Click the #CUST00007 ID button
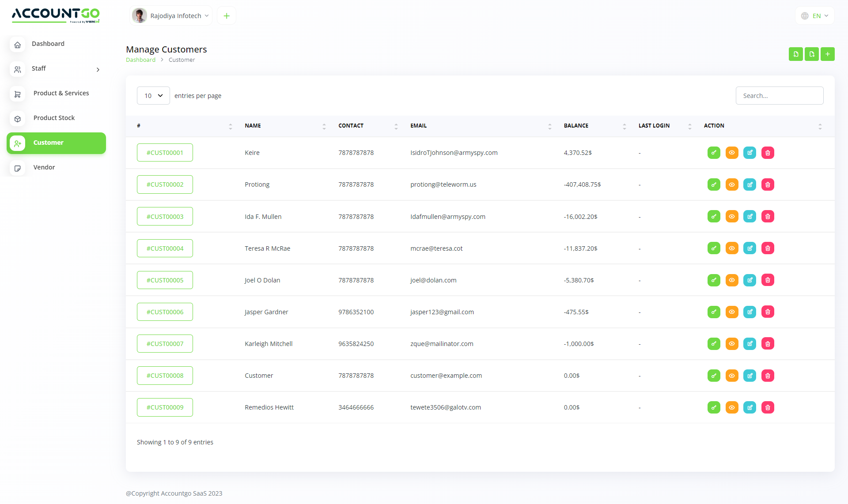The image size is (848, 504). [165, 343]
